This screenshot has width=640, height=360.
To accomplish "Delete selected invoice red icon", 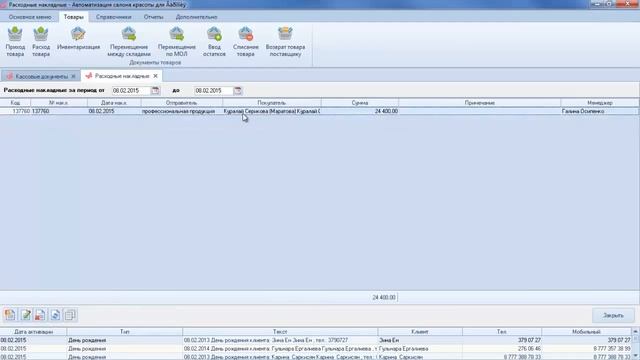I will [40, 315].
